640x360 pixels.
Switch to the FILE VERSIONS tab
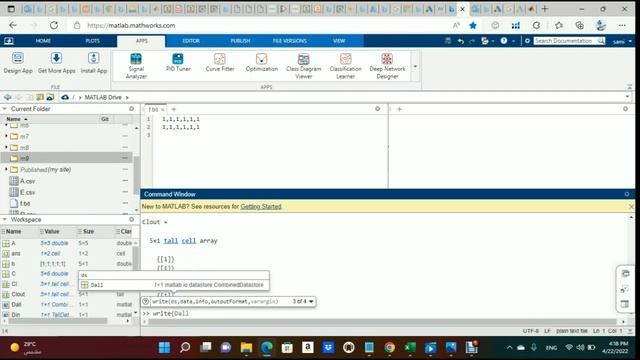click(x=289, y=41)
